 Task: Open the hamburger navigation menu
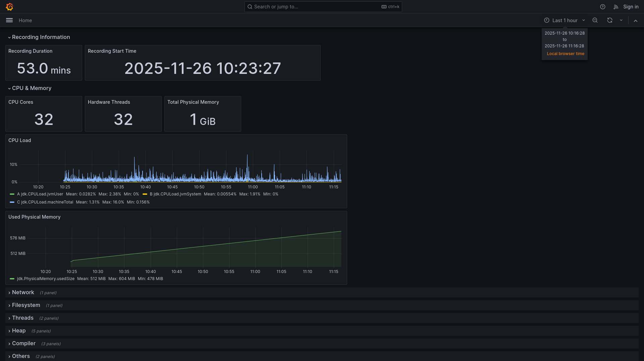click(x=9, y=20)
